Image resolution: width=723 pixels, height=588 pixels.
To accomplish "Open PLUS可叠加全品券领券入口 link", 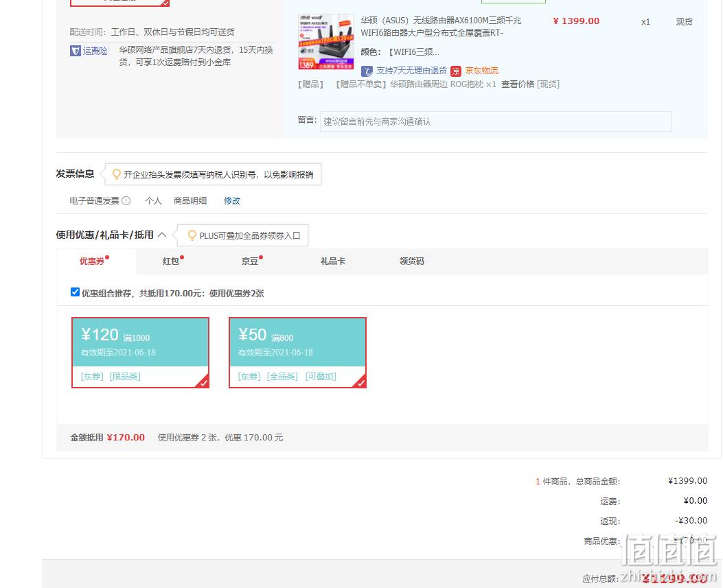I will (249, 235).
